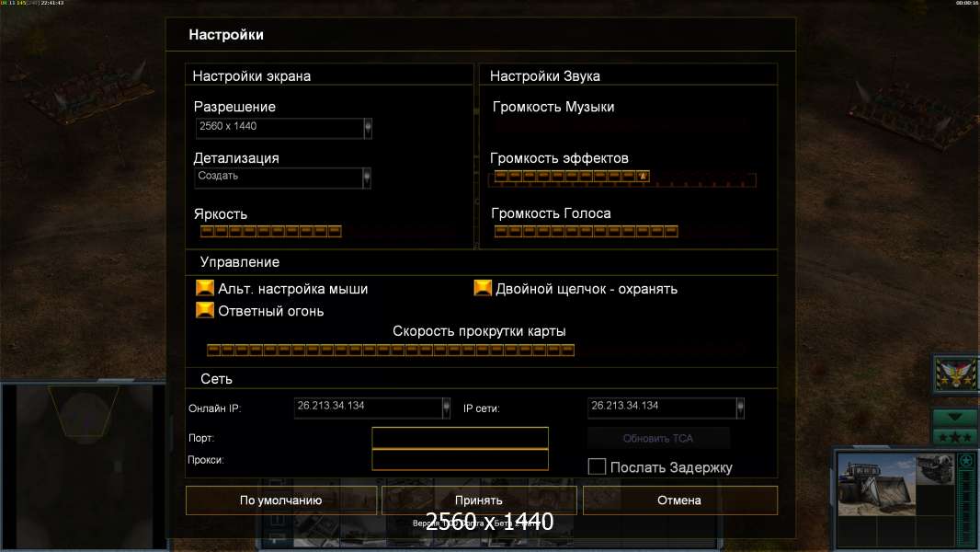Screen dimensions: 980x552
Task: Click the Управление section heading
Action: (x=239, y=262)
